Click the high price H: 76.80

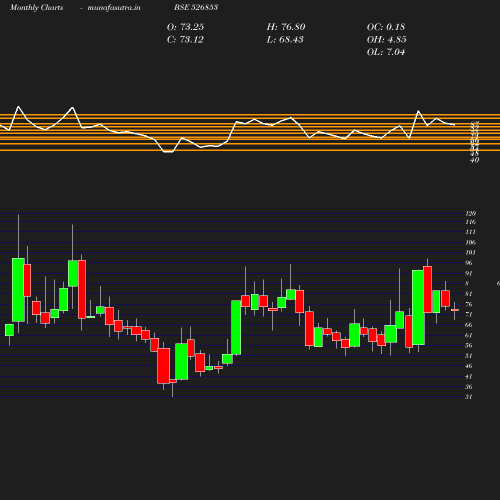click(286, 27)
